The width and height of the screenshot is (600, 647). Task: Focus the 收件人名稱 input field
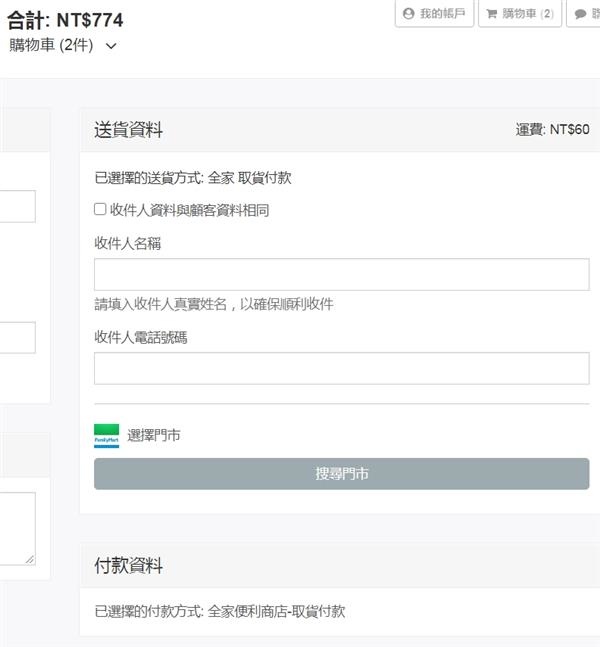(342, 274)
